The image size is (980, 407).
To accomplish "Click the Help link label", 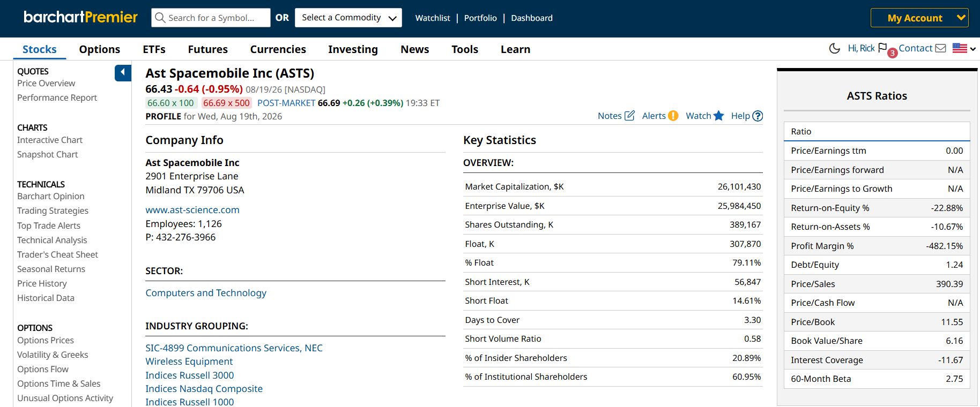I will tap(740, 116).
